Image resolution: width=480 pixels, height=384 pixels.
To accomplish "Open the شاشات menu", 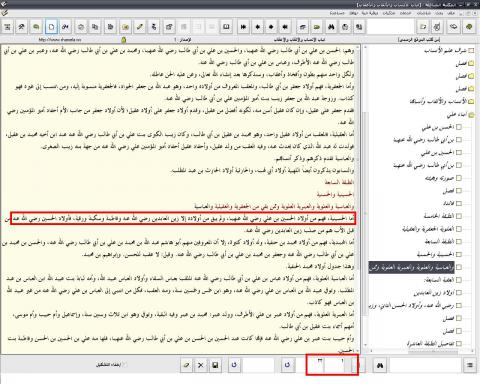I will 423,13.
